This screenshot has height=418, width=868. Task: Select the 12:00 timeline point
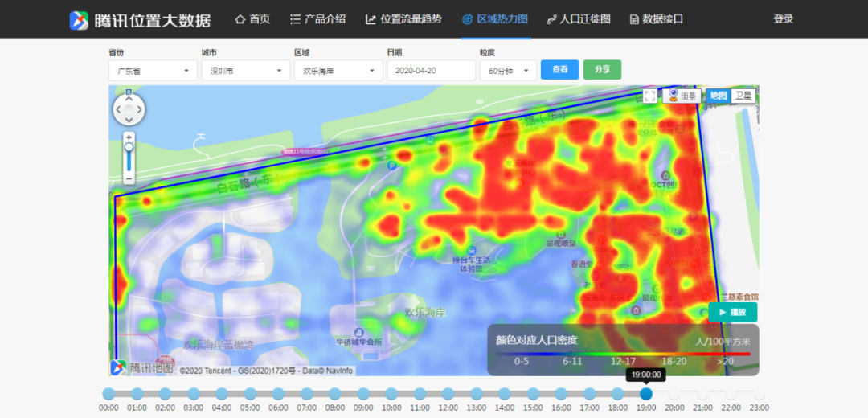coord(448,394)
